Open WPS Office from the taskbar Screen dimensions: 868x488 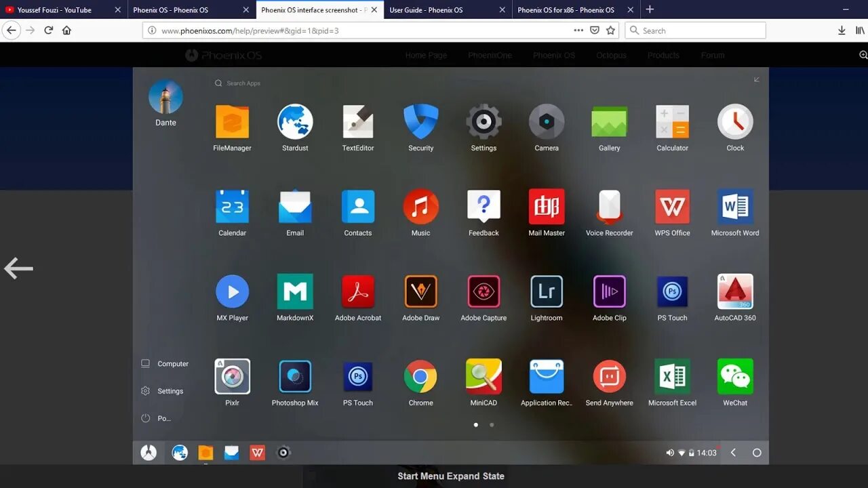(x=257, y=453)
